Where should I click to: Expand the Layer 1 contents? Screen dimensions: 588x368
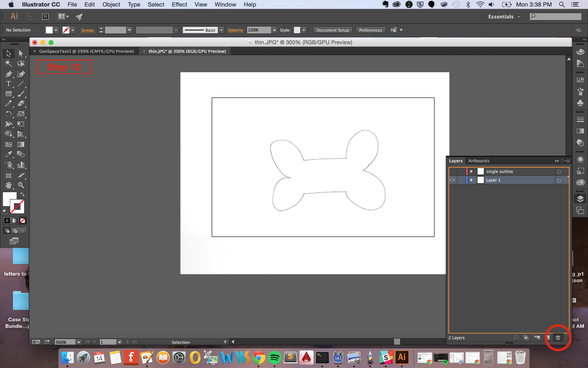(472, 180)
